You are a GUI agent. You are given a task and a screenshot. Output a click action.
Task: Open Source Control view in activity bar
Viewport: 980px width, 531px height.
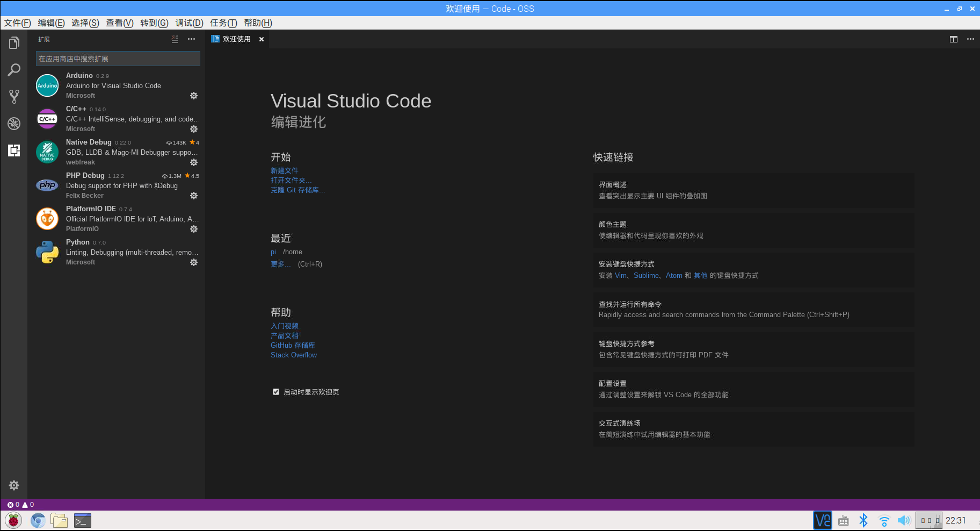click(14, 97)
